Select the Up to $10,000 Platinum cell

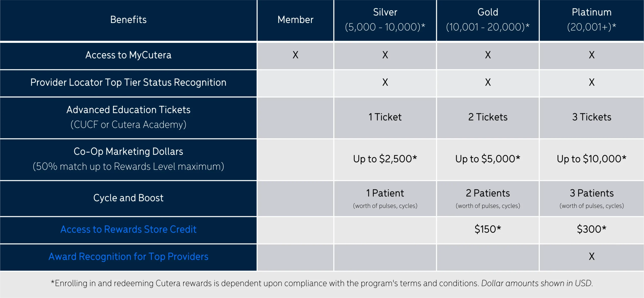pos(592,159)
